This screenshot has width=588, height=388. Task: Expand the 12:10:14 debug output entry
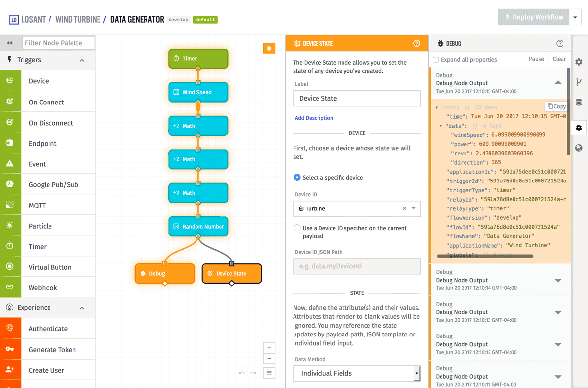click(x=558, y=281)
